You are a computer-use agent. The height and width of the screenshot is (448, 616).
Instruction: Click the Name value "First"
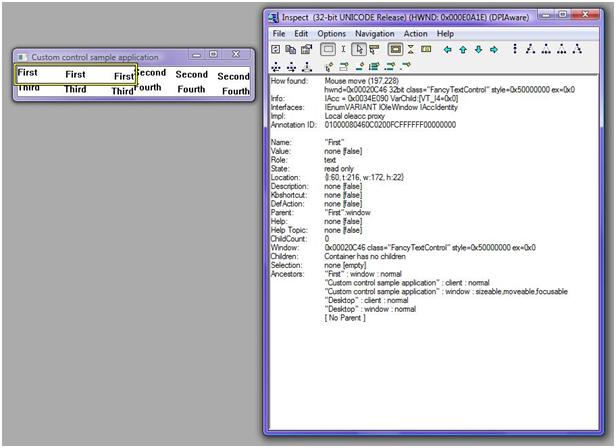coord(334,142)
